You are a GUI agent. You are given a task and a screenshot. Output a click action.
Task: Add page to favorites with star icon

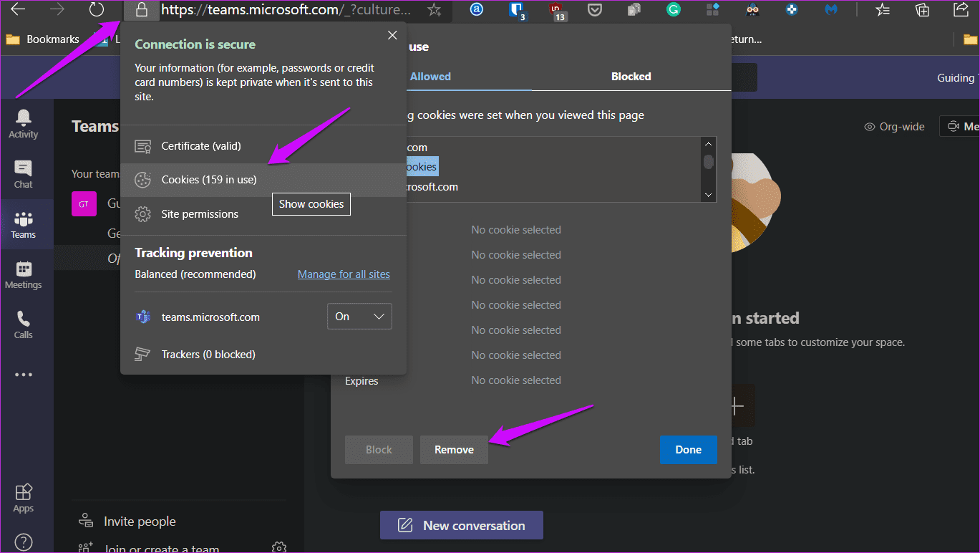[434, 10]
